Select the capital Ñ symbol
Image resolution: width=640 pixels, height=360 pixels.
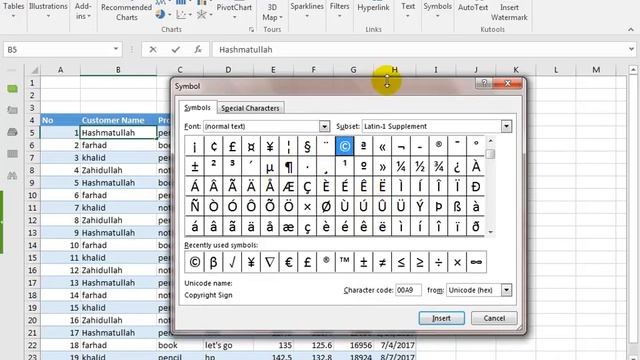[194, 206]
